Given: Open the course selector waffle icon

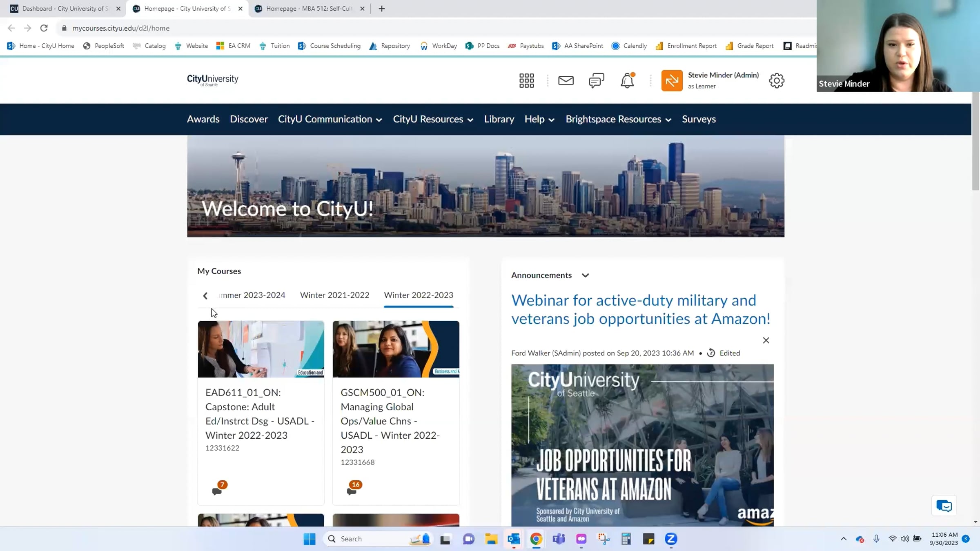Looking at the screenshot, I should coord(526,80).
